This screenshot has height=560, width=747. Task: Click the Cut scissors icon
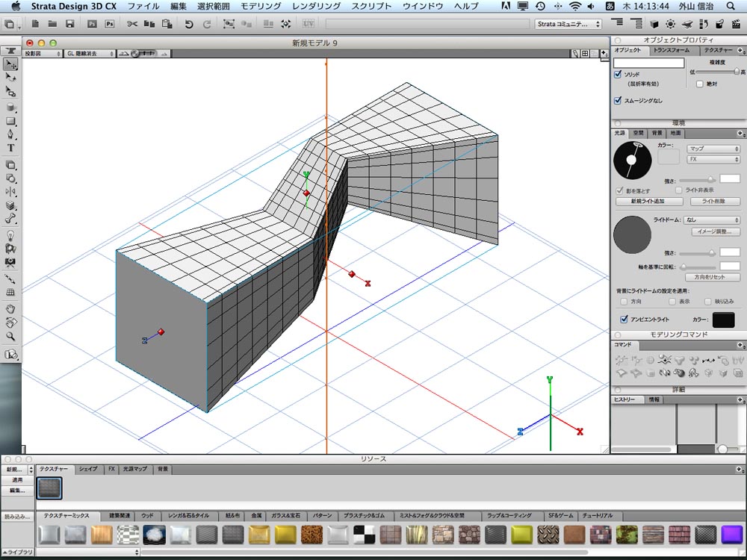coord(132,24)
